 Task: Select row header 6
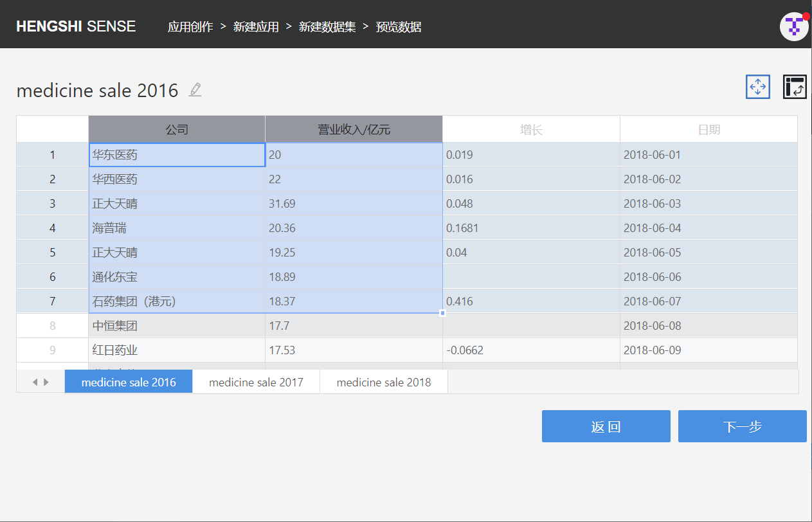[x=53, y=277]
